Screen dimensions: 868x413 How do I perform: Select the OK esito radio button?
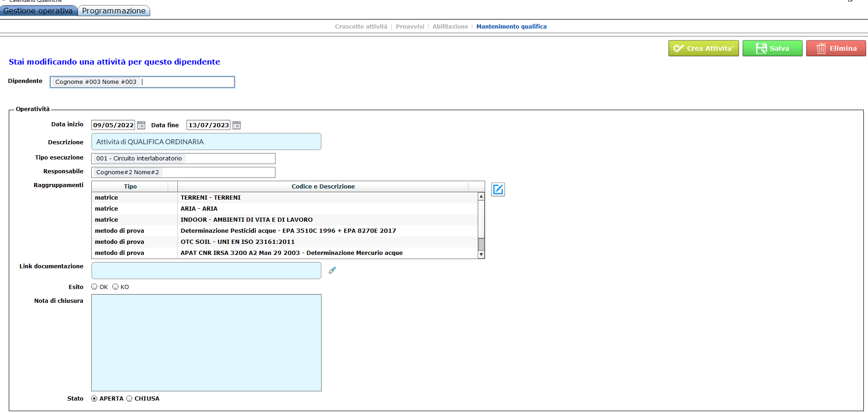pos(94,287)
